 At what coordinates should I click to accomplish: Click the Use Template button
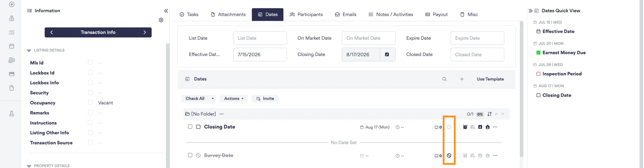click(490, 79)
